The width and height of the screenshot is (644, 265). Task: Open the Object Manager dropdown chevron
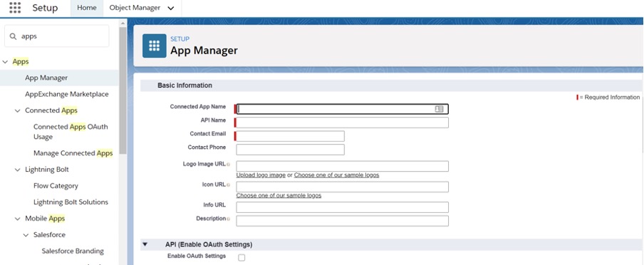click(171, 9)
